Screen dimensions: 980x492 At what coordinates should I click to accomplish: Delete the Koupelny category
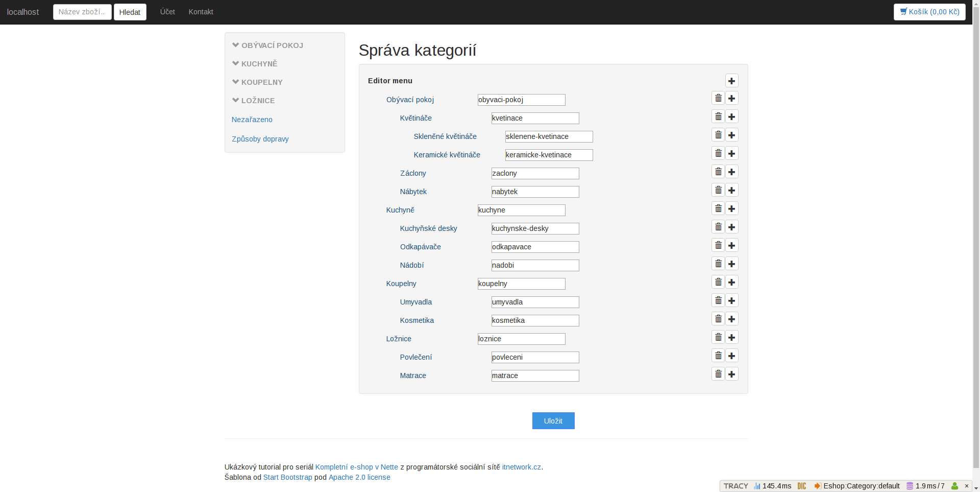point(718,282)
